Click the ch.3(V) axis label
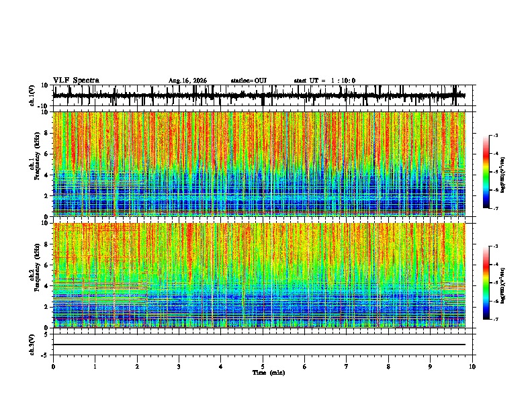This screenshot has width=532, height=411. pyautogui.click(x=32, y=345)
